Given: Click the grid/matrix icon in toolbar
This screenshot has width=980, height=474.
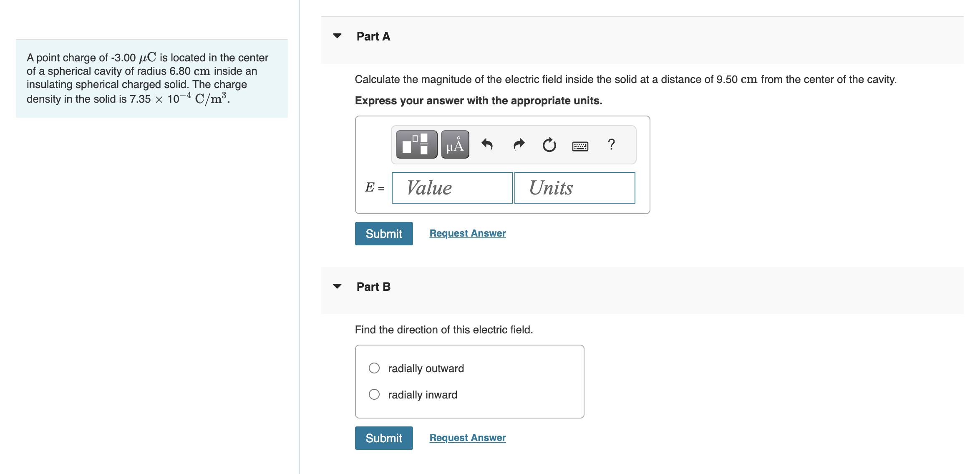Looking at the screenshot, I should click(416, 144).
